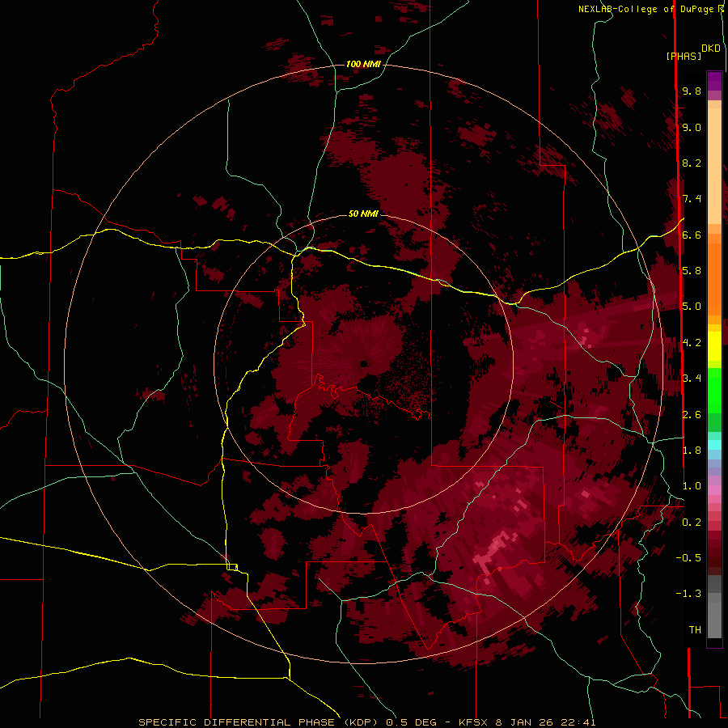Click the 1.8 legend value

pos(692,451)
